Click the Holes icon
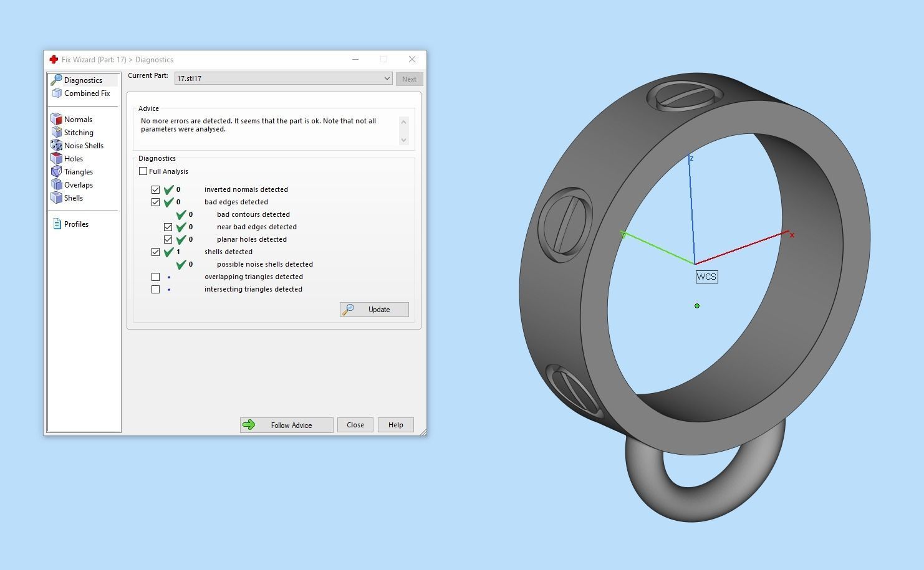This screenshot has height=570, width=924. click(56, 158)
